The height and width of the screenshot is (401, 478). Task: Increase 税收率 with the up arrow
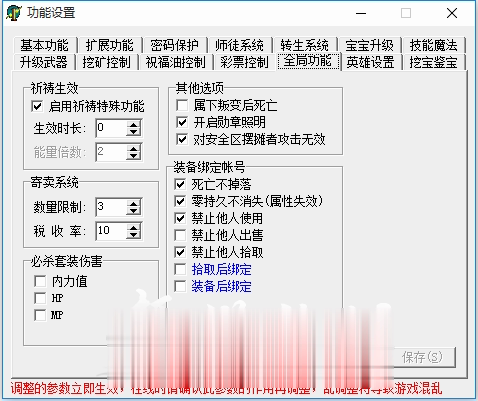[x=134, y=227]
